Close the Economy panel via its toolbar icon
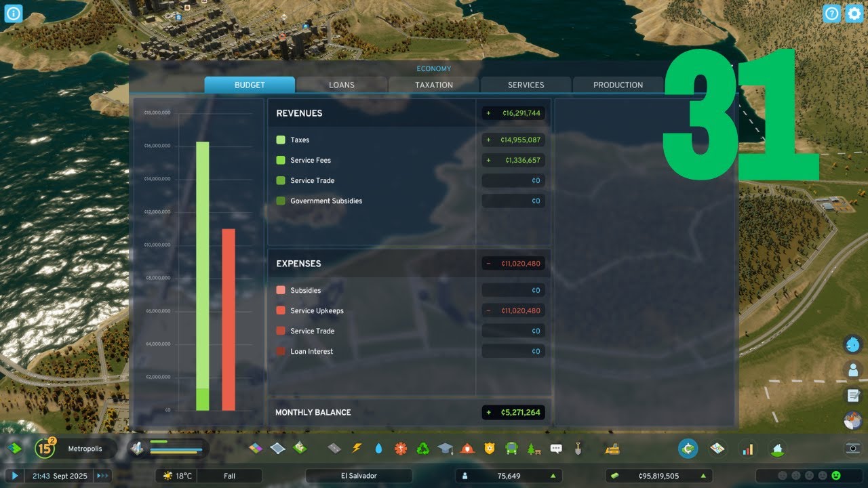Screen dimensions: 868x488 coord(688,449)
